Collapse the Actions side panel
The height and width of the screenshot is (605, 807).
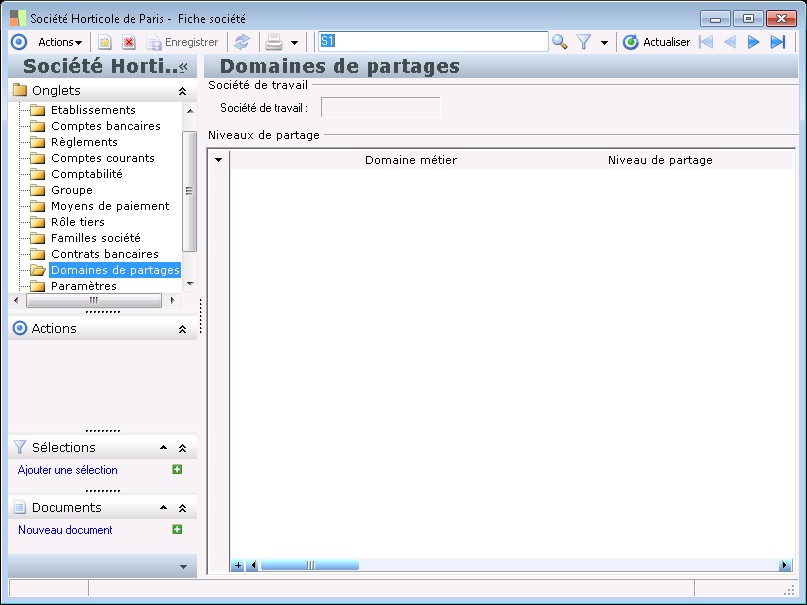(x=182, y=329)
